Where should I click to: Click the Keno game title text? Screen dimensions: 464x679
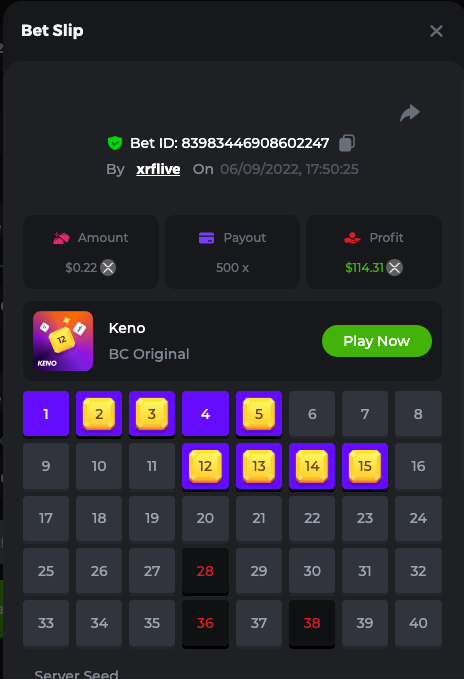tap(127, 328)
